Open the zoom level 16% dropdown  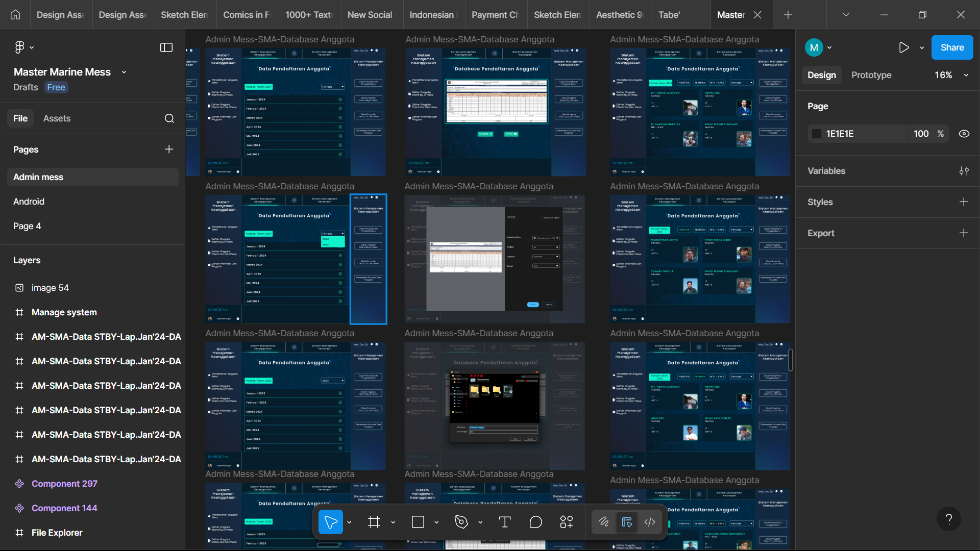click(x=951, y=75)
